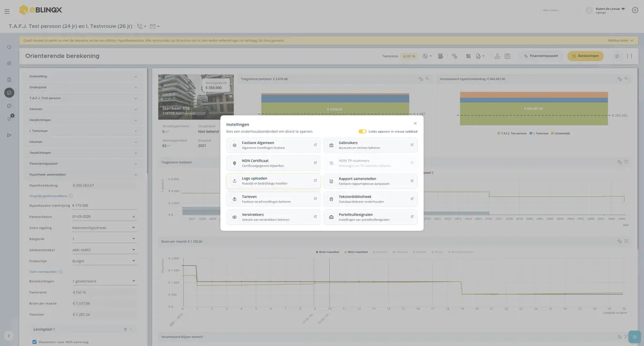644x346 pixels.
Task: Click the external-link icon on Gebruikers
Action: (x=412, y=145)
